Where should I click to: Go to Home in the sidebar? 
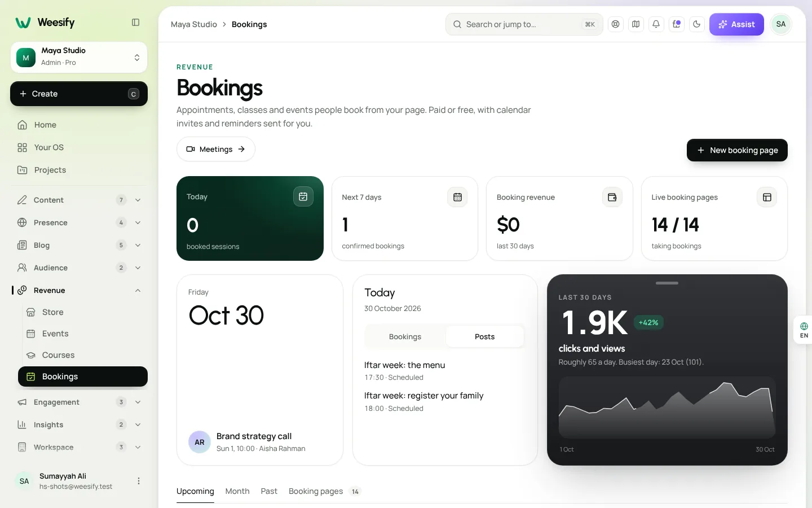point(79,125)
